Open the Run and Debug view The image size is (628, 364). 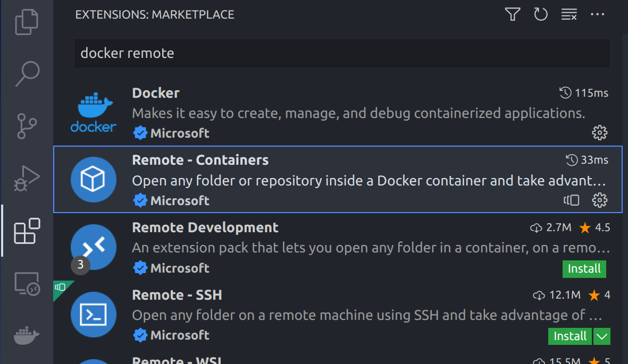pyautogui.click(x=27, y=179)
